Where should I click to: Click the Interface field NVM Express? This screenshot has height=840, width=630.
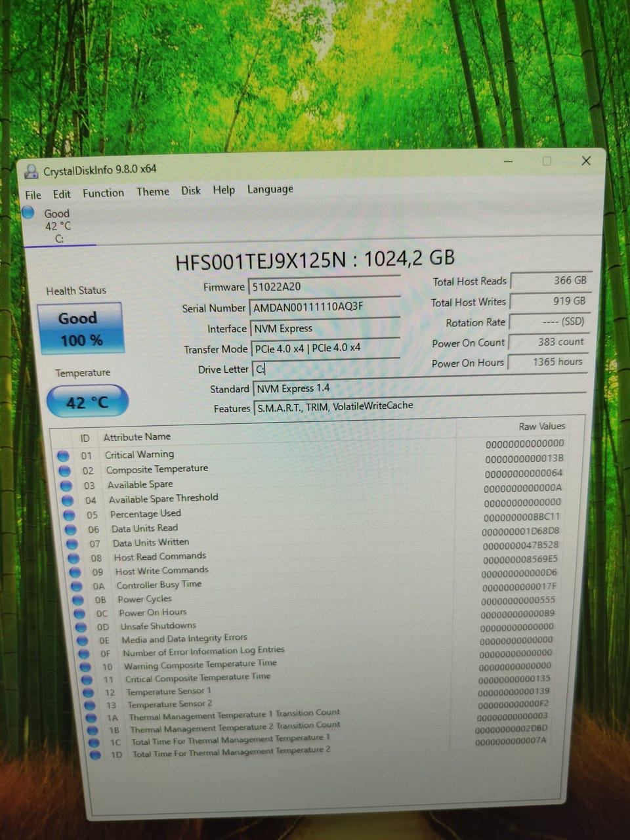coord(325,328)
